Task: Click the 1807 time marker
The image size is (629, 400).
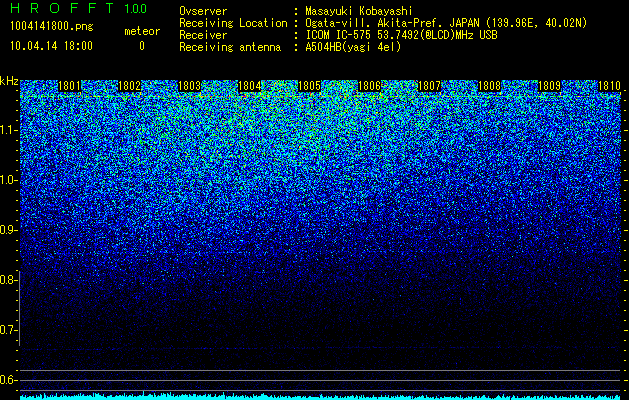Action: coord(429,86)
